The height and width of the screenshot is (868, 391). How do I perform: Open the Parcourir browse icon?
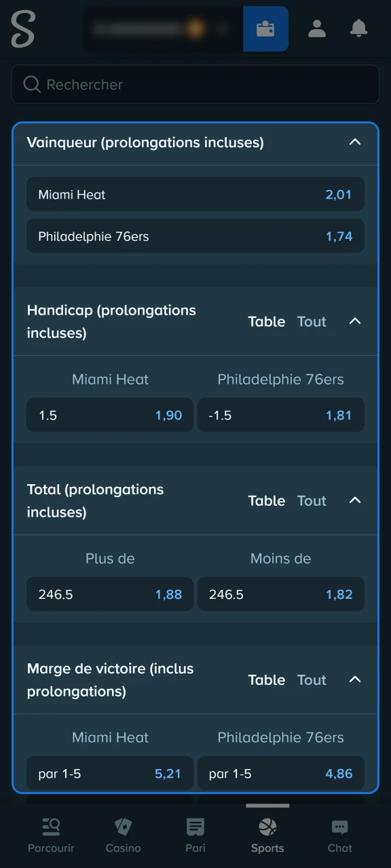click(x=51, y=827)
